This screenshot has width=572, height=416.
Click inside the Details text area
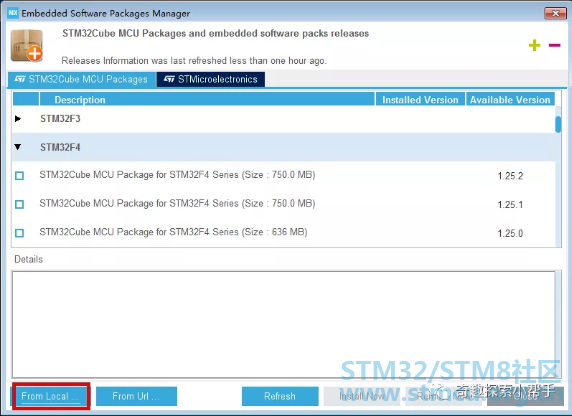[284, 324]
